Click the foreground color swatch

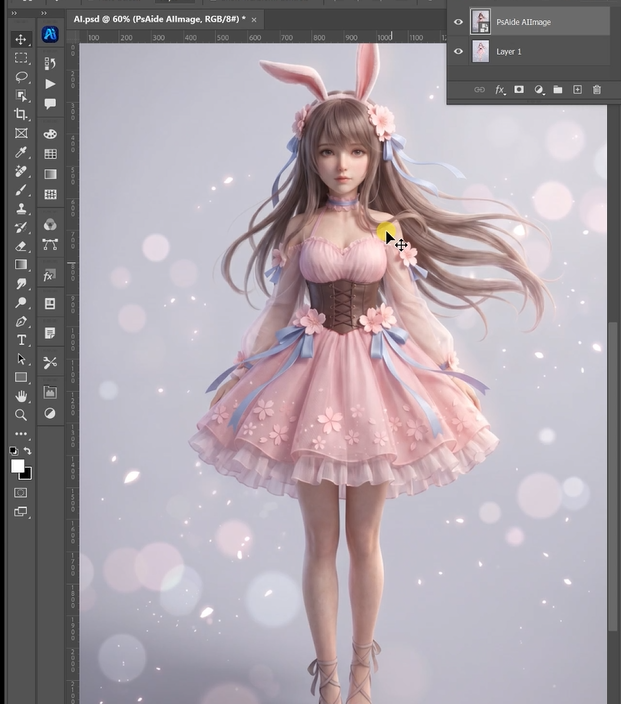18,466
